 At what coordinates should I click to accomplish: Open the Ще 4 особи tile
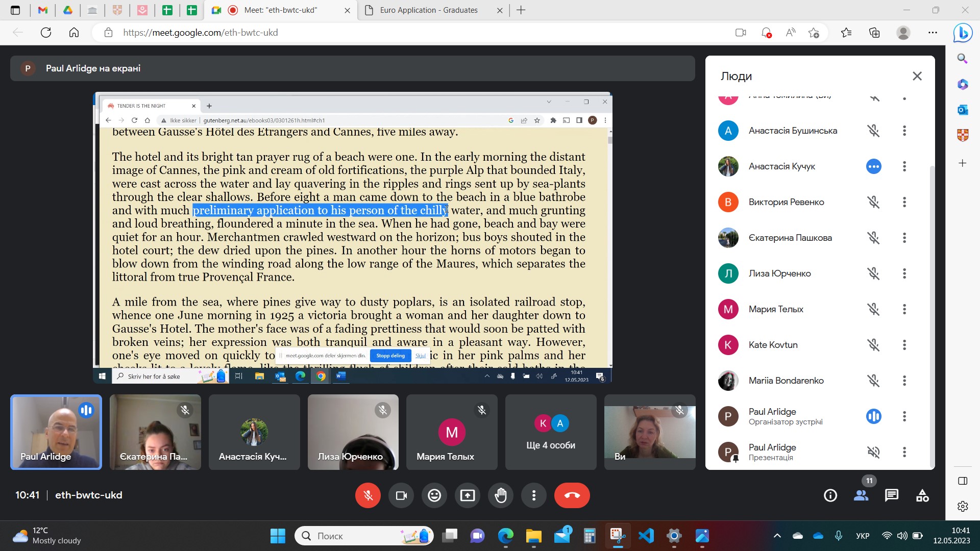(x=551, y=432)
